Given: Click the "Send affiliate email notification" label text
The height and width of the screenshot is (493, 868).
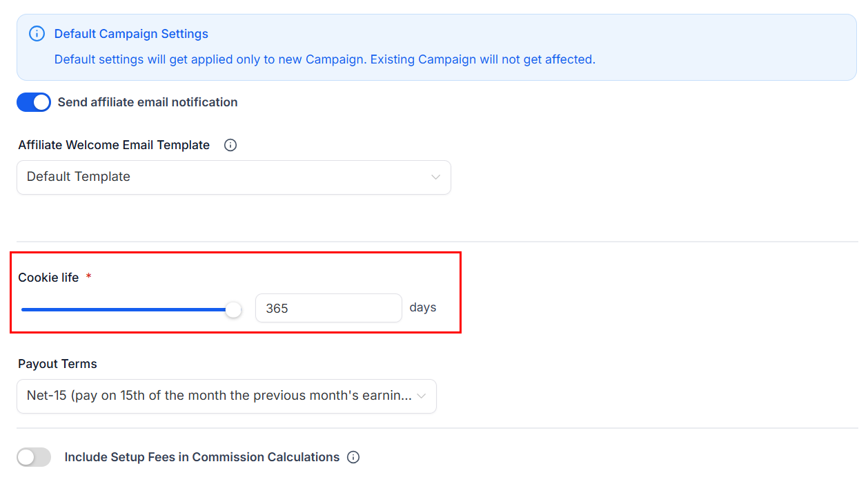Looking at the screenshot, I should 148,102.
